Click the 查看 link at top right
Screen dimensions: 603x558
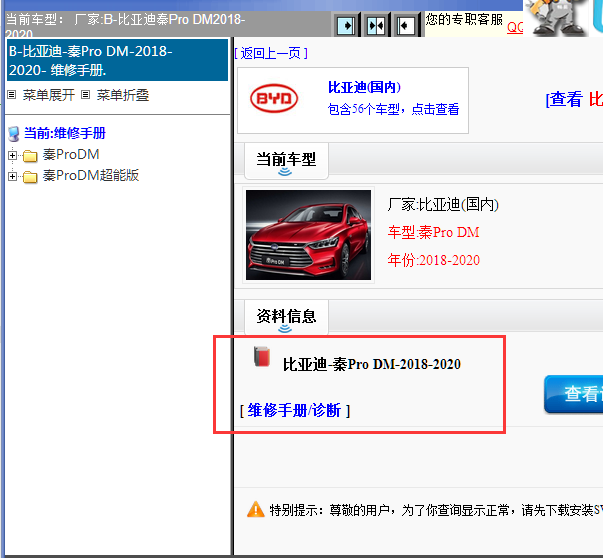(564, 99)
